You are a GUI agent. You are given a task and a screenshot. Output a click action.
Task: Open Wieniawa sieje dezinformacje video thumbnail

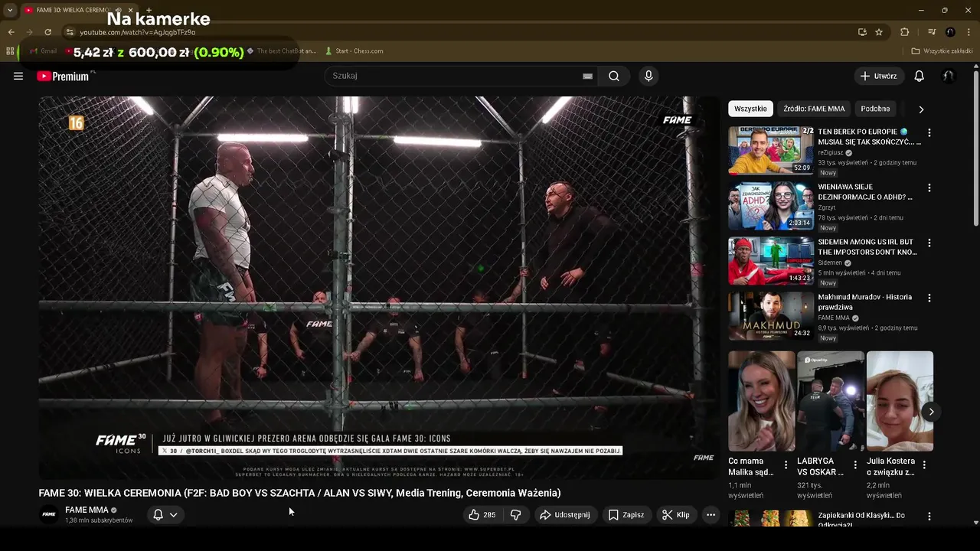point(771,206)
